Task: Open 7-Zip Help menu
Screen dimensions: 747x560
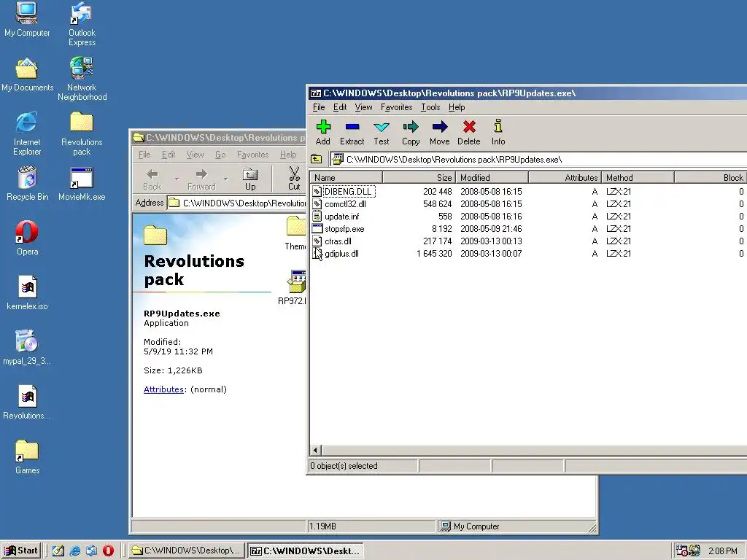Action: coord(457,107)
